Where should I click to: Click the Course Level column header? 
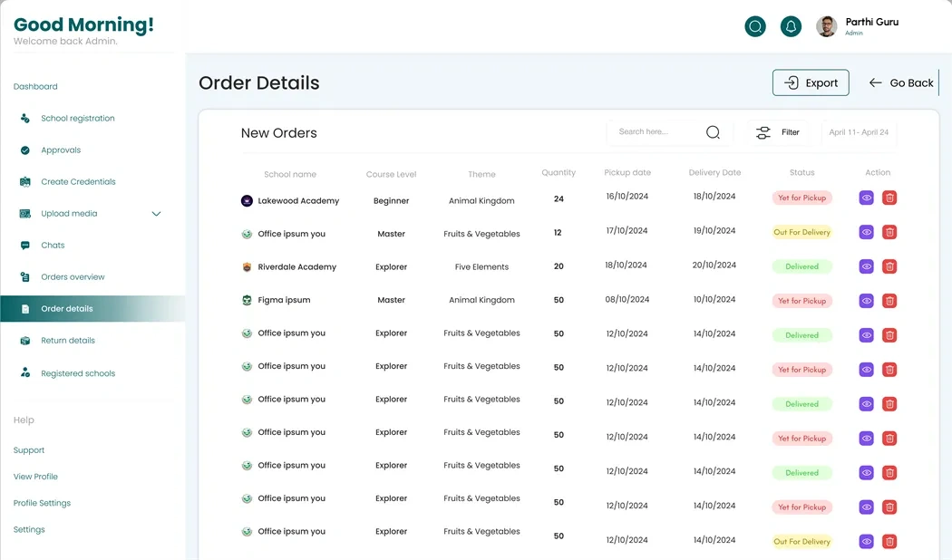coord(391,174)
